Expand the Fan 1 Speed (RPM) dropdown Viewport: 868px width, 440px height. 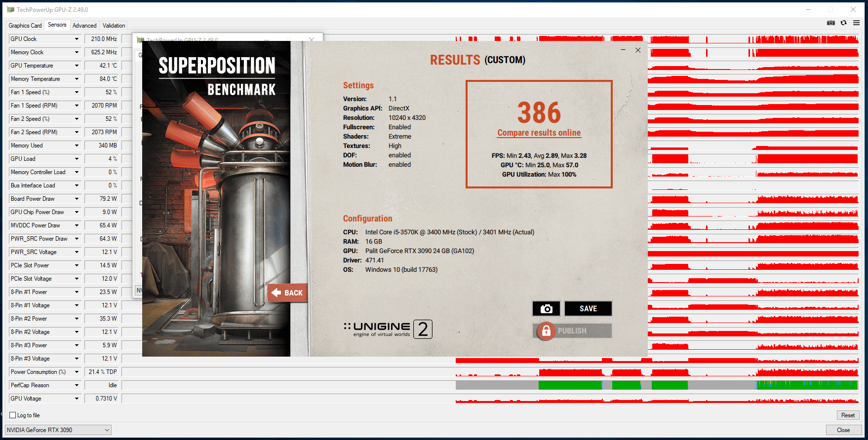[77, 106]
